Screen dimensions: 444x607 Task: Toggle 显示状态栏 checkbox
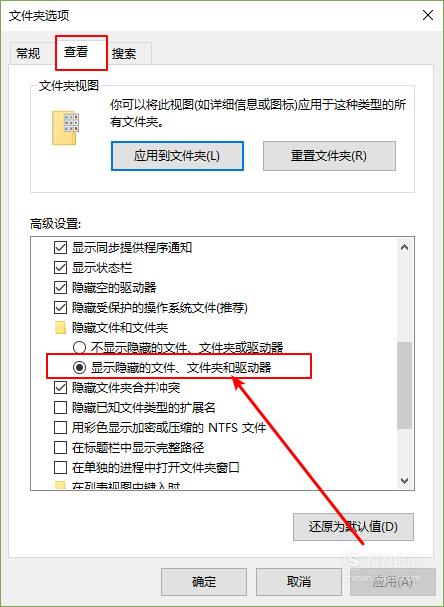pos(60,267)
